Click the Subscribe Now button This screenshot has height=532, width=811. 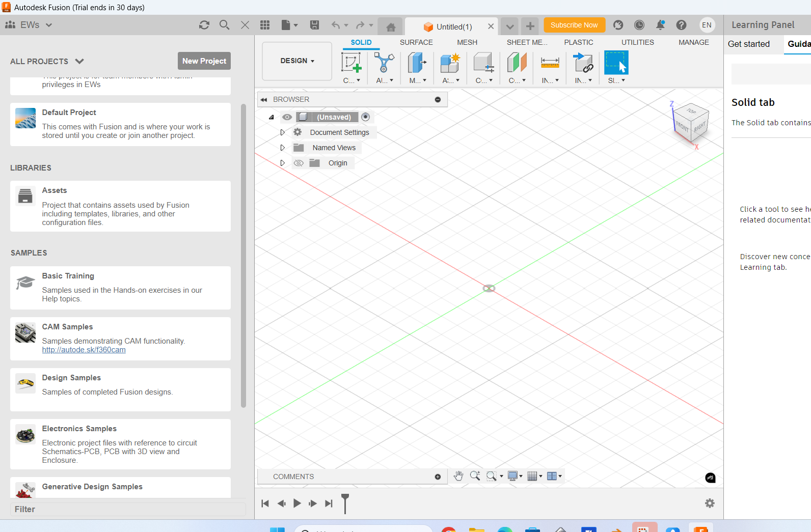point(574,25)
